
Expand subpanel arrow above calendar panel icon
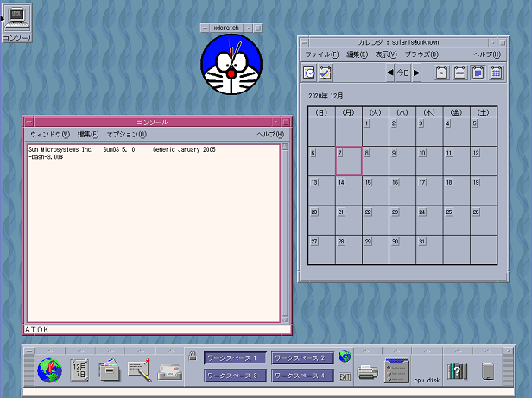pos(80,351)
